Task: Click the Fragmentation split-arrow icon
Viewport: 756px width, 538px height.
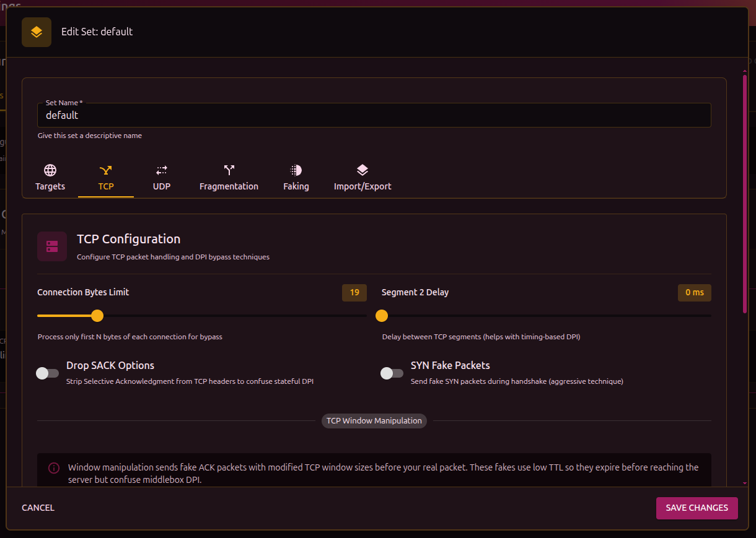Action: tap(229, 170)
